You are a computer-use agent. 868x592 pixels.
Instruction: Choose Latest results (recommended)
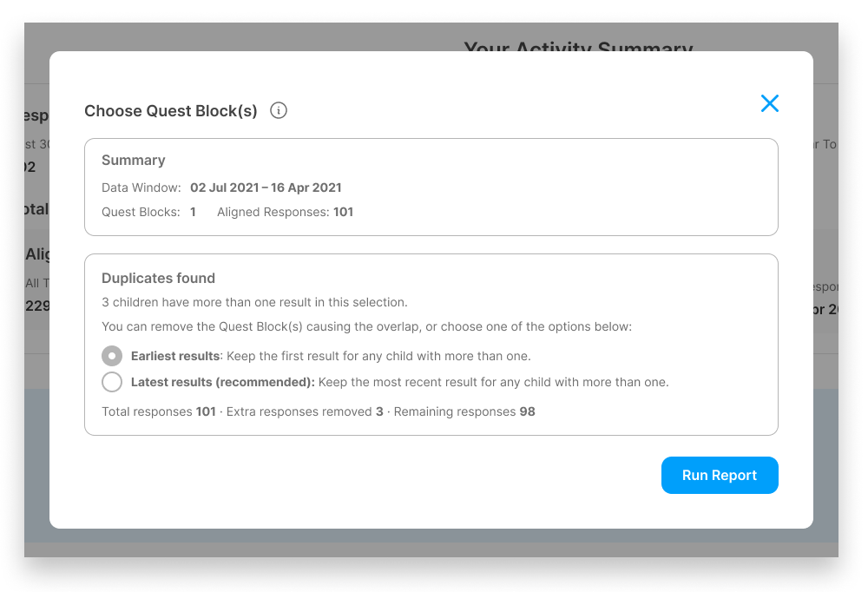[x=111, y=382]
